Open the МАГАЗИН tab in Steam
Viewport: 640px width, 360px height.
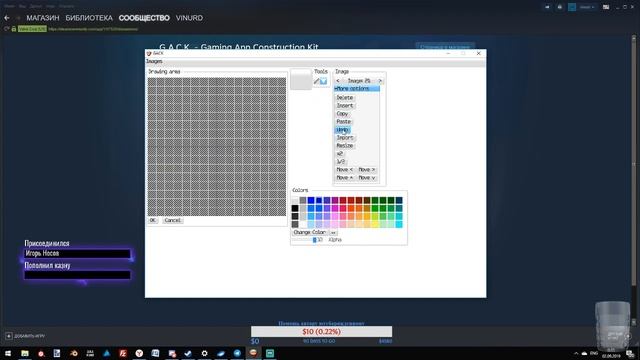click(43, 18)
